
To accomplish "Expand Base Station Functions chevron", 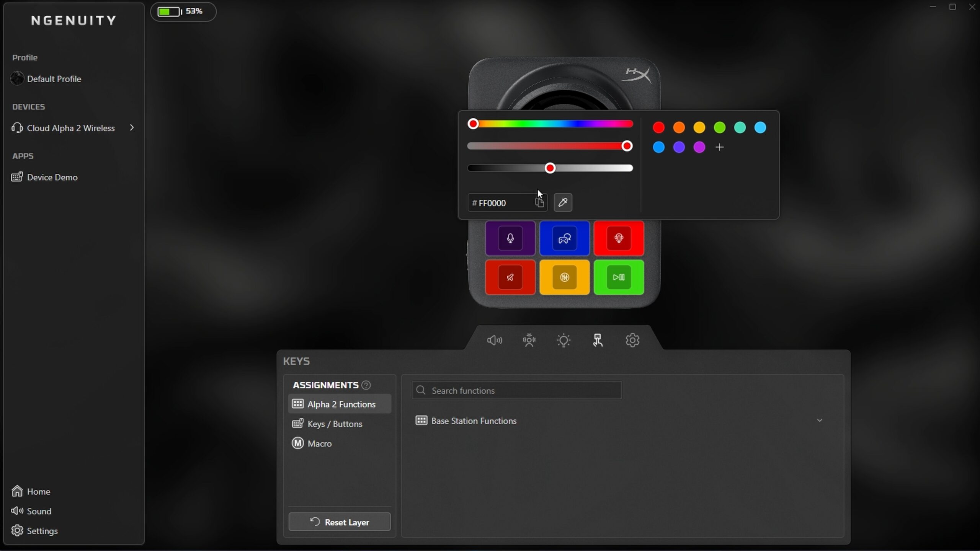I will (820, 421).
